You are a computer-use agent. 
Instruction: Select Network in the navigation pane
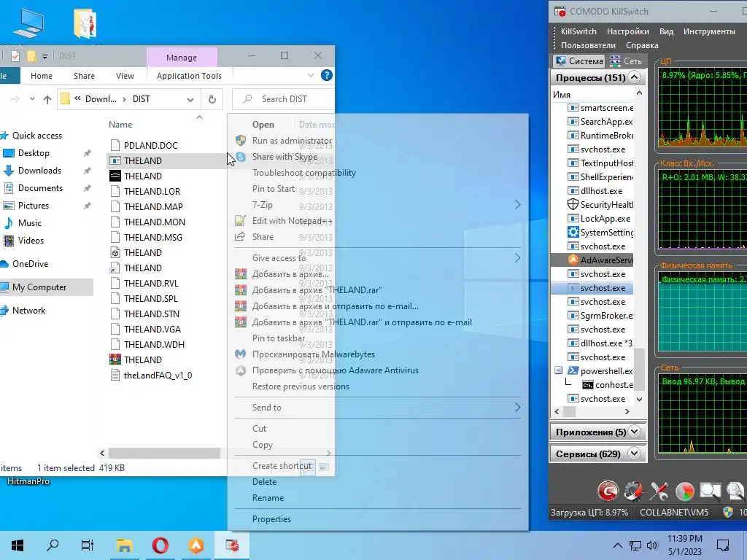click(28, 311)
